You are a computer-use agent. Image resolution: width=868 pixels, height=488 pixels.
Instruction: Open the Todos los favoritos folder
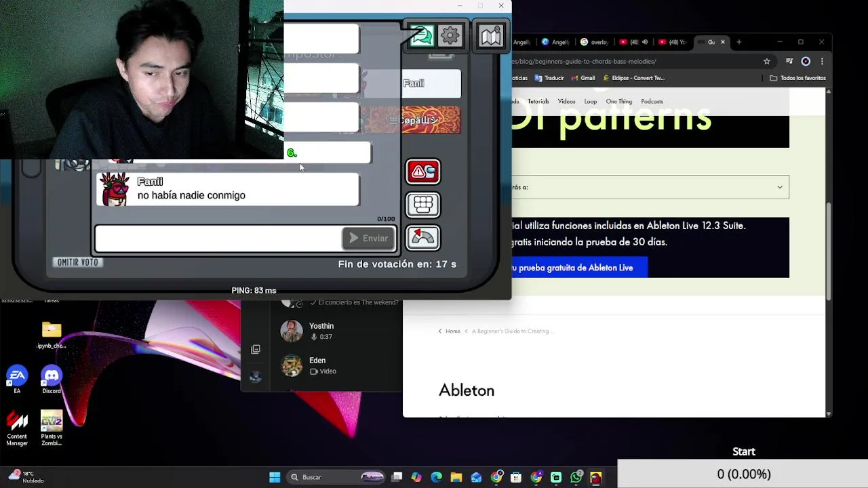click(797, 78)
